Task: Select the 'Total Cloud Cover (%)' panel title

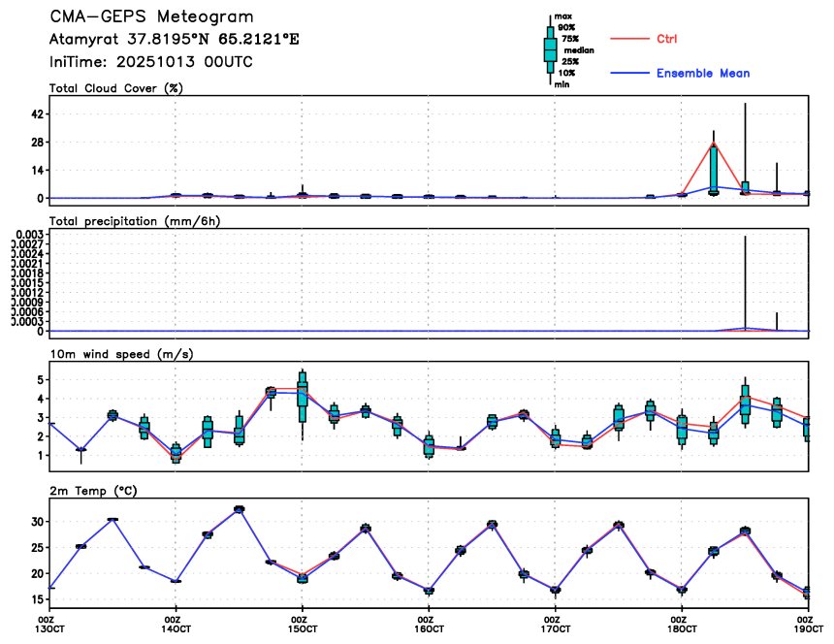Action: pyautogui.click(x=116, y=88)
